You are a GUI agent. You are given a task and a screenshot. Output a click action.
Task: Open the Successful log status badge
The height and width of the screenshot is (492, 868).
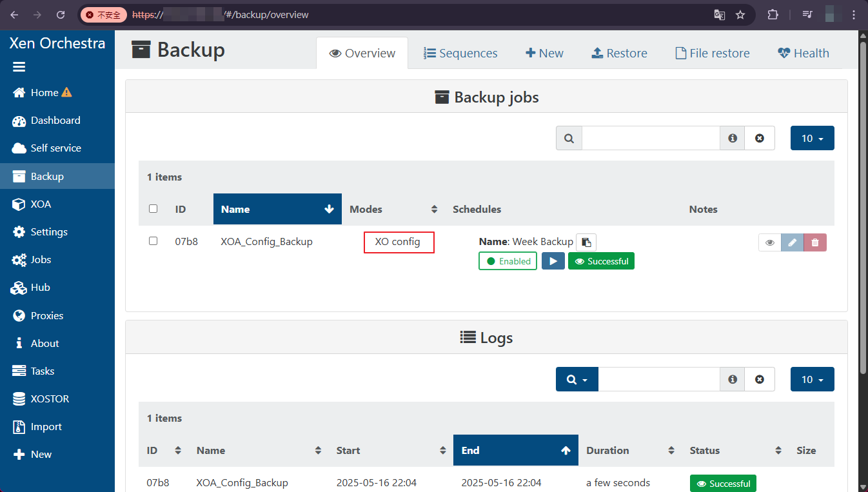coord(723,484)
